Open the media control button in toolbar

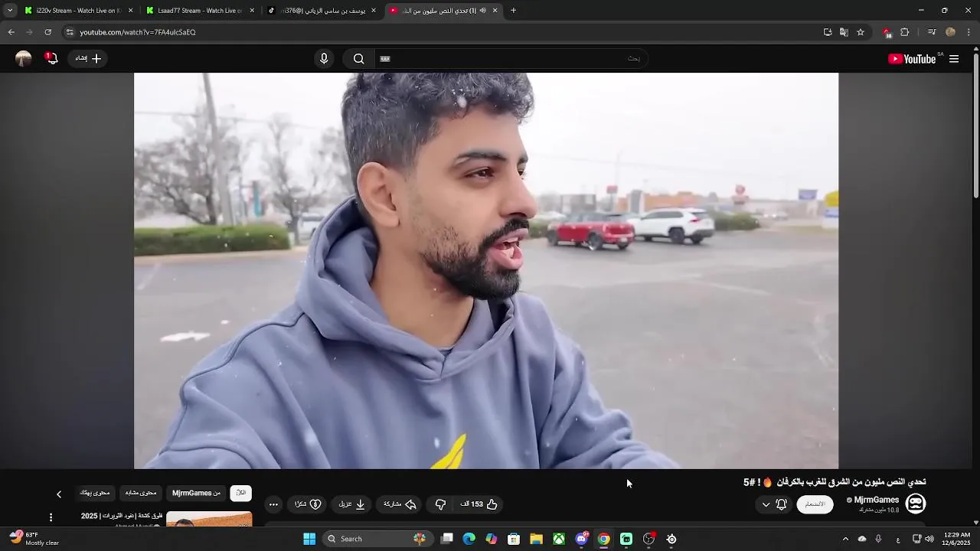click(932, 32)
